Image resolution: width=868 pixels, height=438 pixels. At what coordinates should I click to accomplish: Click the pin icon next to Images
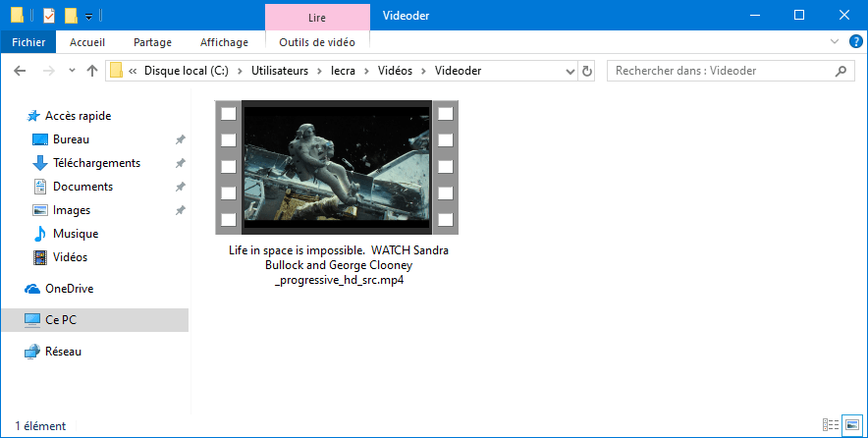180,211
